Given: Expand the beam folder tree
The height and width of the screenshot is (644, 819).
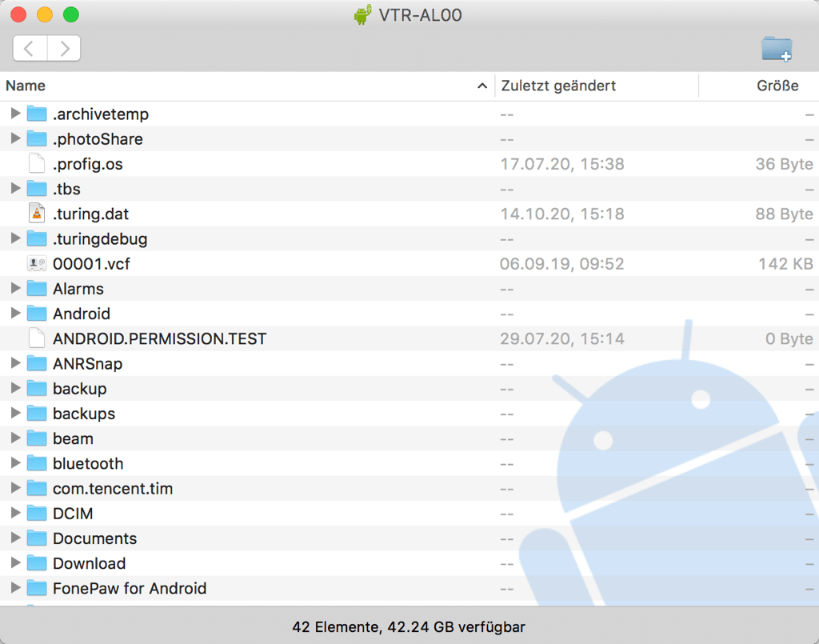Looking at the screenshot, I should (x=15, y=438).
